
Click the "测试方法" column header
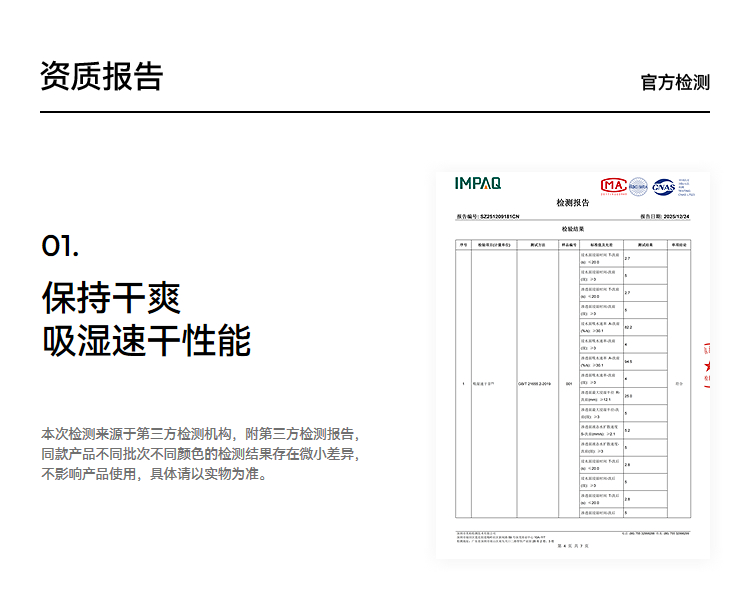[x=538, y=245]
